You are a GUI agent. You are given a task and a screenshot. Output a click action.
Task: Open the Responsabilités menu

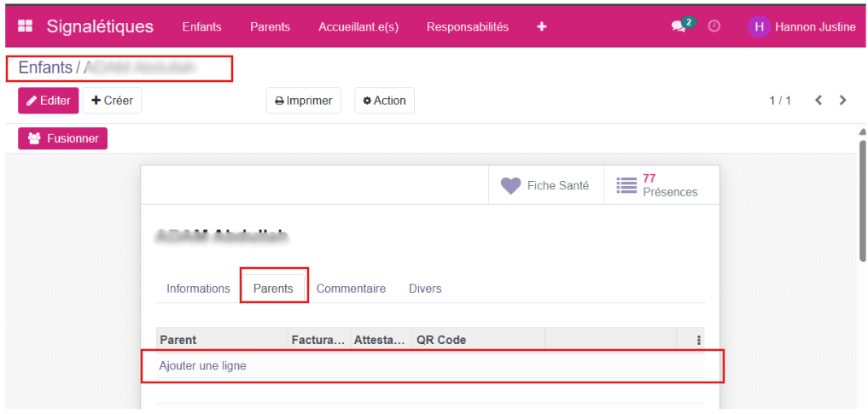[467, 26]
